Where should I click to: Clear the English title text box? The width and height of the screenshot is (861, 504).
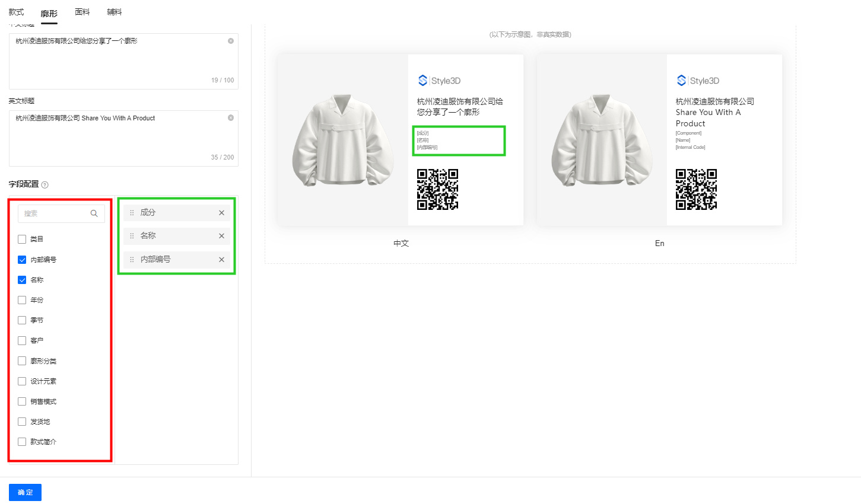coord(231,118)
